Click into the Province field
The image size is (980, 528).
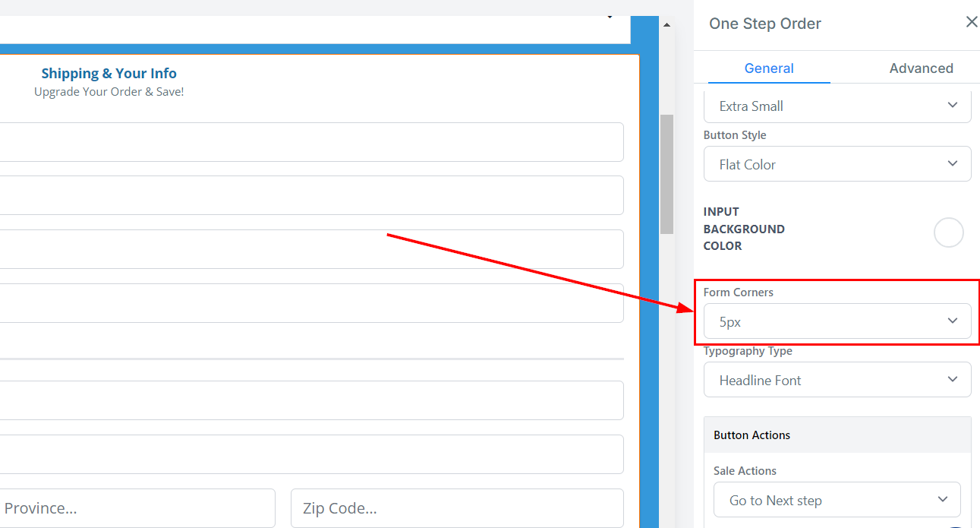[x=137, y=508]
